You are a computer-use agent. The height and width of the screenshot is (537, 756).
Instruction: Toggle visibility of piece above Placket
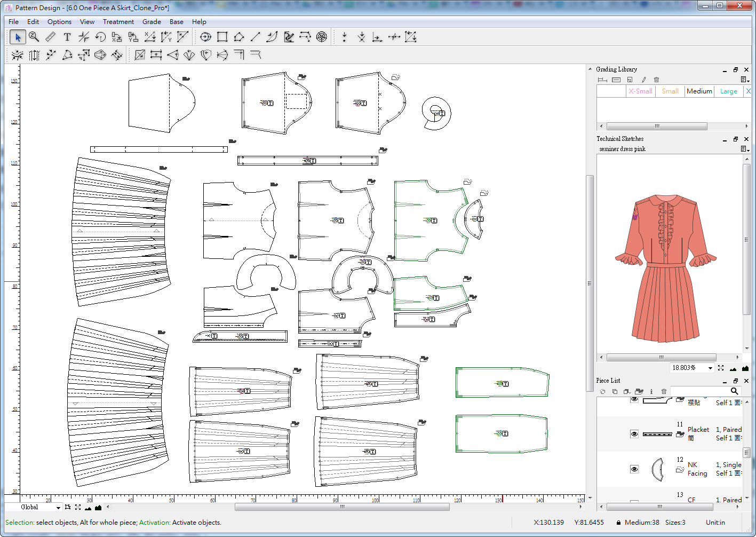(x=634, y=399)
